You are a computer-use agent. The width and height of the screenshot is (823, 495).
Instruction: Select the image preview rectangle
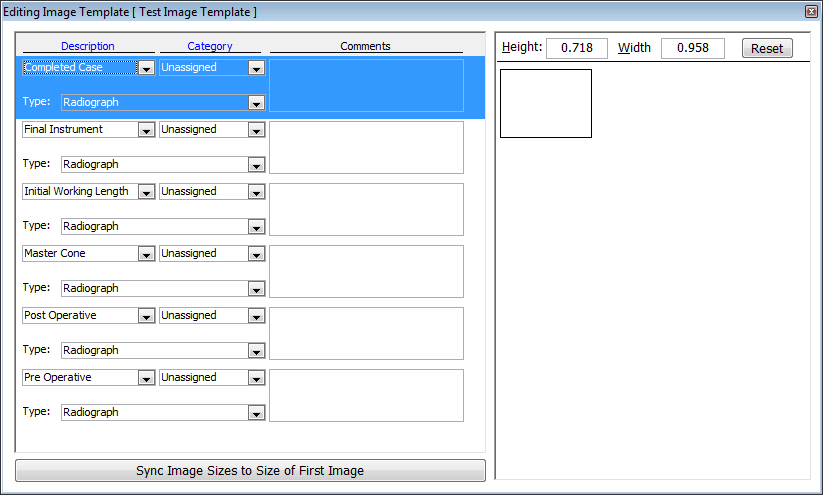[545, 104]
